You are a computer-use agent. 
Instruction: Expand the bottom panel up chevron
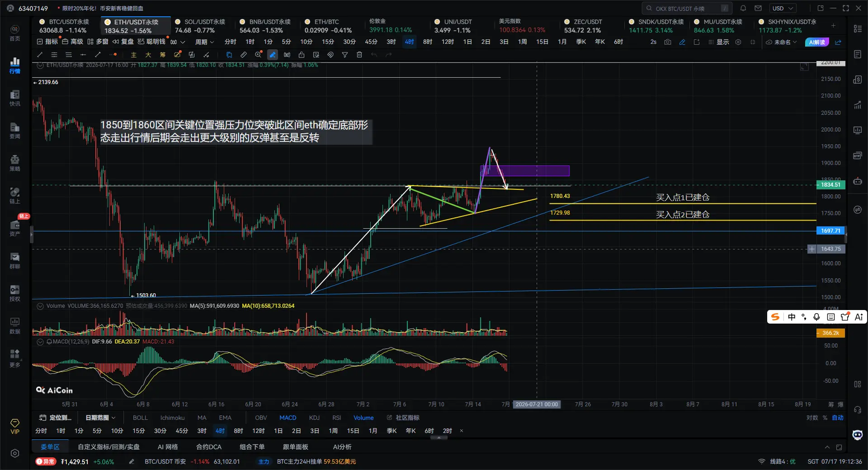[827, 447]
